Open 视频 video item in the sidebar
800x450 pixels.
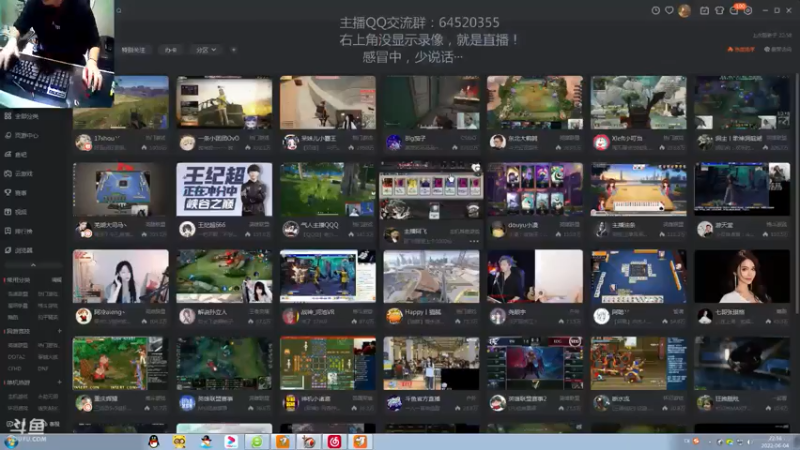pyautogui.click(x=16, y=212)
